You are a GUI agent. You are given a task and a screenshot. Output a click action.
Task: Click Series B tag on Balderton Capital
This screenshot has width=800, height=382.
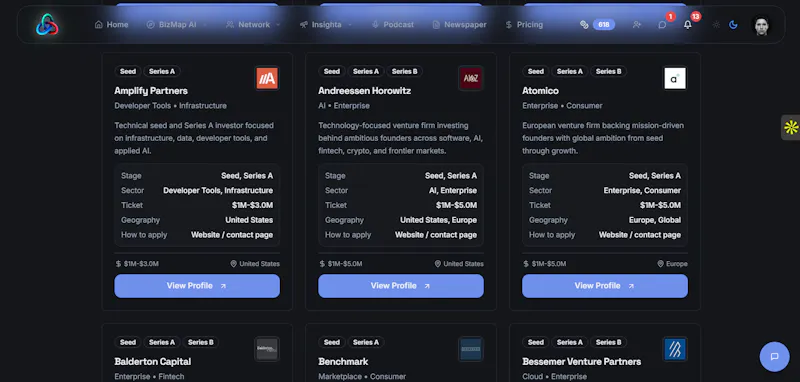[x=201, y=342]
